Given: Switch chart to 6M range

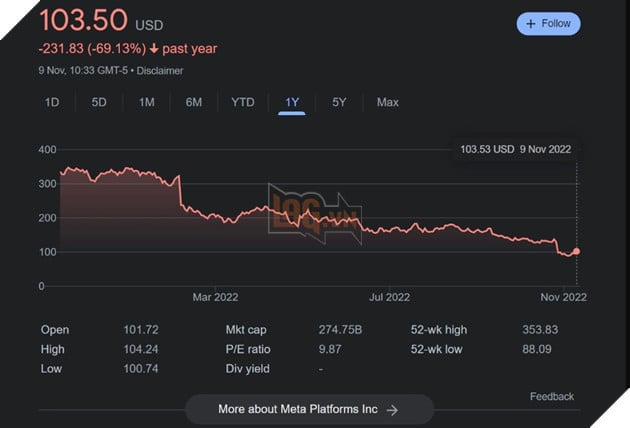Looking at the screenshot, I should [x=194, y=102].
